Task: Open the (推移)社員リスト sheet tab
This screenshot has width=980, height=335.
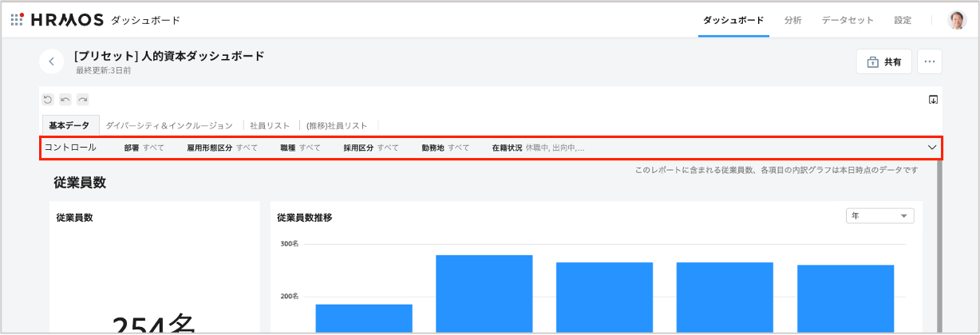Action: pos(337,125)
